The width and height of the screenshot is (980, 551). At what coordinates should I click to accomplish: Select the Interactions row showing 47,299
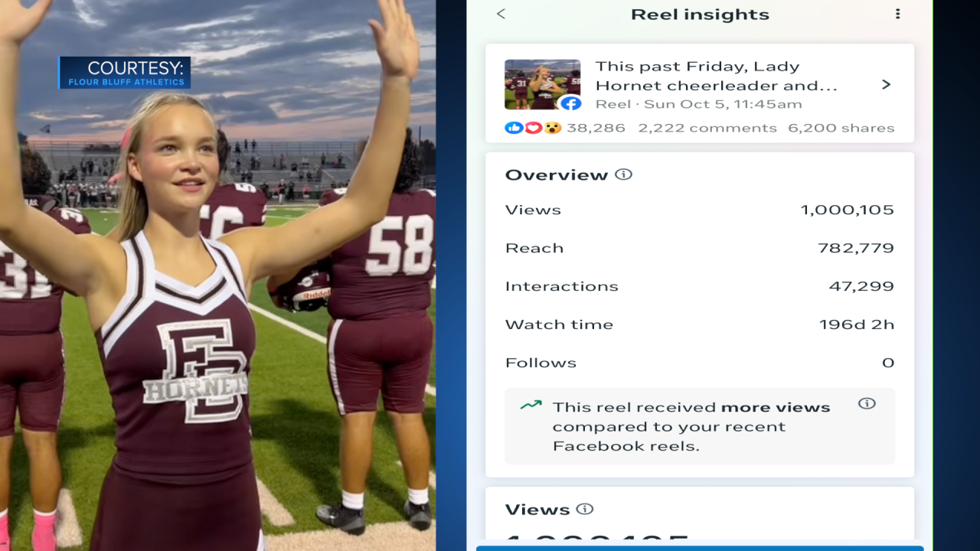699,286
